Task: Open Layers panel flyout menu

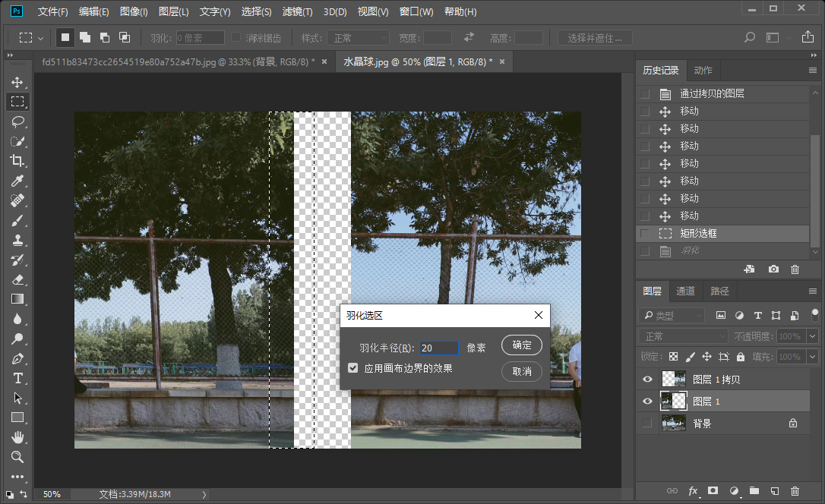Action: click(x=813, y=291)
